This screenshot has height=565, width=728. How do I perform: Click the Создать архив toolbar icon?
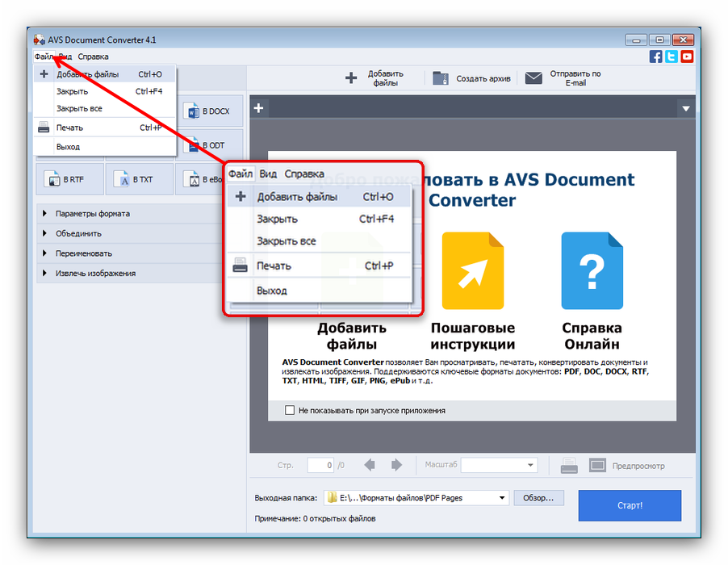(440, 78)
